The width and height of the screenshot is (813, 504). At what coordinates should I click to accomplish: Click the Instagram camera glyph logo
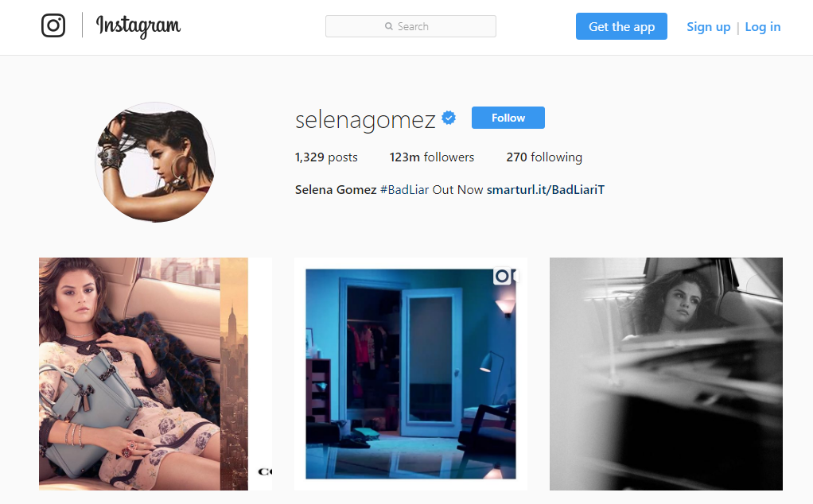click(53, 25)
